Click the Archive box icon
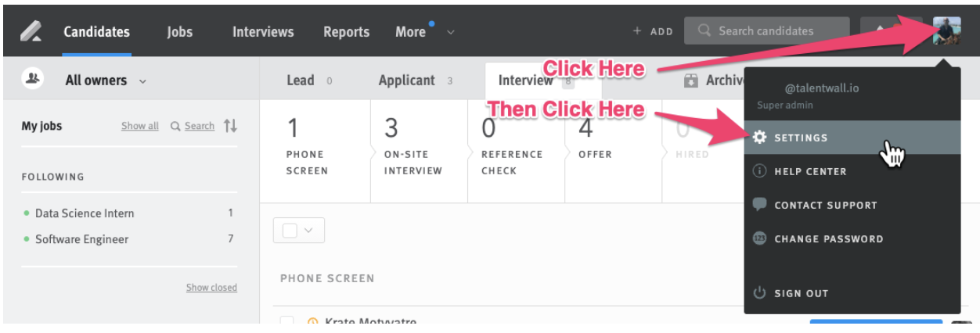 click(691, 81)
